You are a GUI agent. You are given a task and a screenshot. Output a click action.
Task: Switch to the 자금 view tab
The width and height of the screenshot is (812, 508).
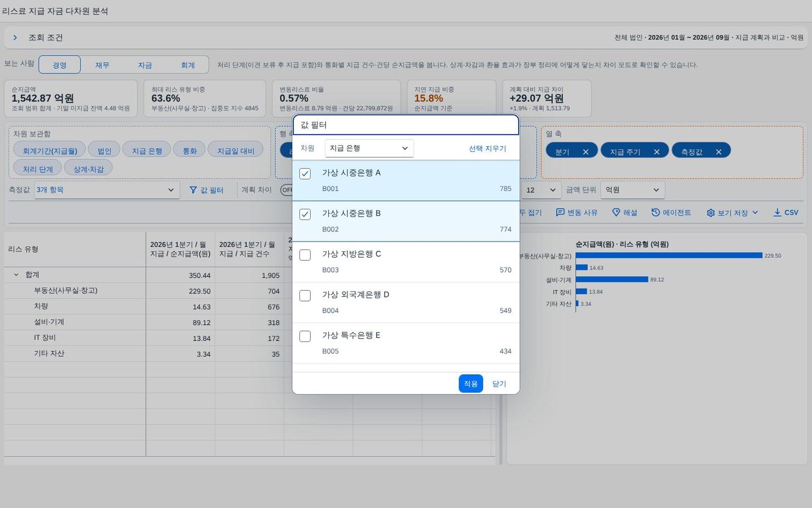(145, 65)
